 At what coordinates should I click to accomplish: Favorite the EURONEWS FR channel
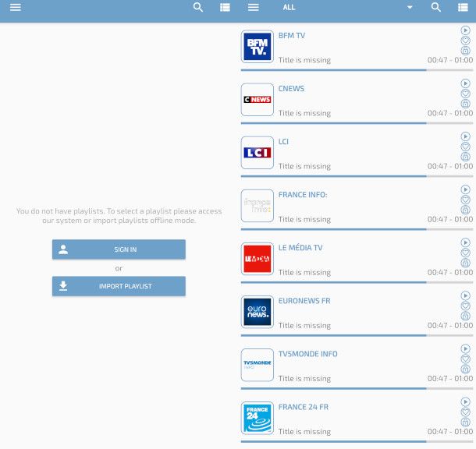465,306
